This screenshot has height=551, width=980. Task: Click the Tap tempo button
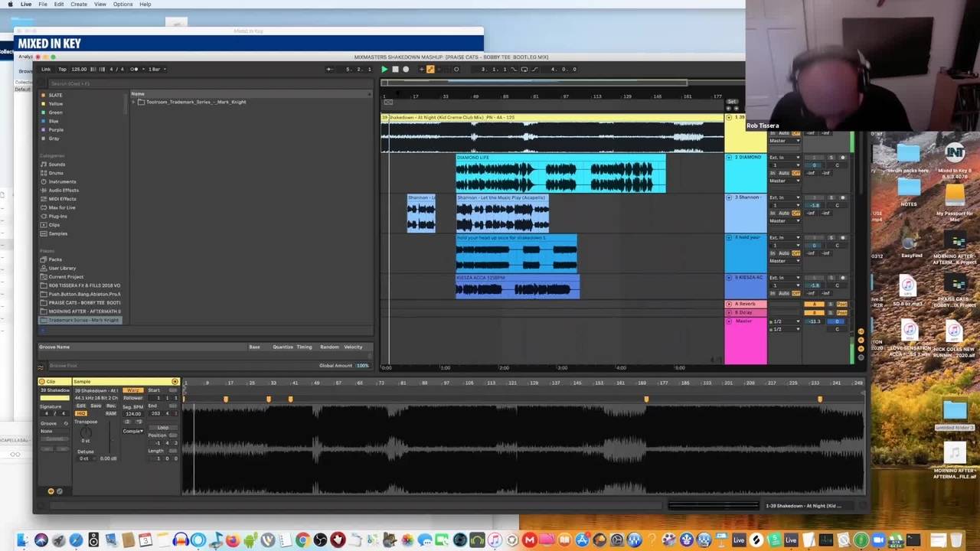click(63, 69)
